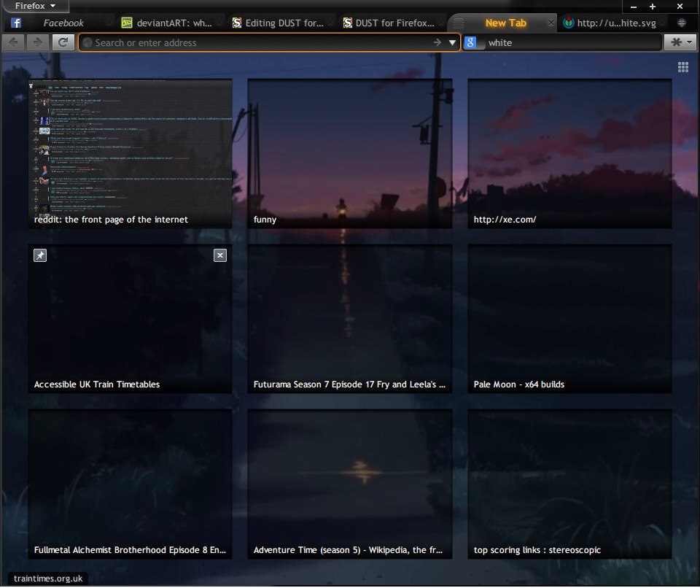Open the Google search engine selector
This screenshot has height=588, width=700.
[474, 42]
